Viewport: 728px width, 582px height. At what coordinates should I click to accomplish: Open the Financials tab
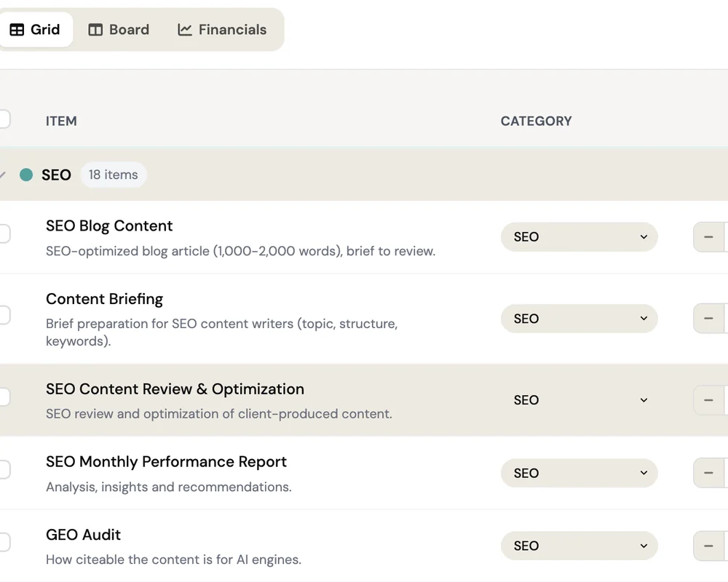tap(222, 30)
